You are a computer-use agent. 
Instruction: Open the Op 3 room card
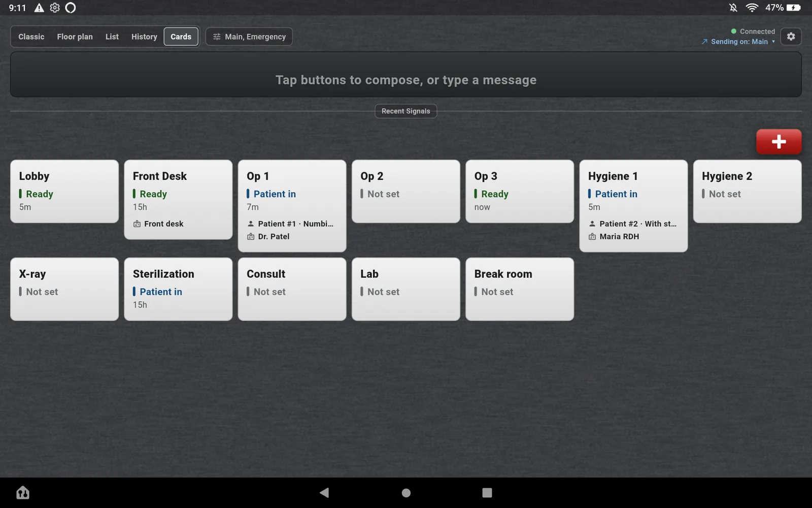pos(520,192)
